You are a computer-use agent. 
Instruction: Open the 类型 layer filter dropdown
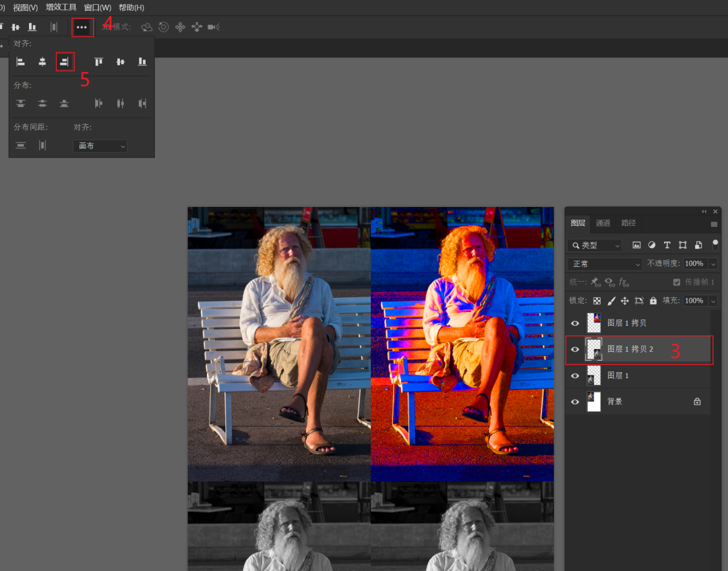click(x=595, y=245)
